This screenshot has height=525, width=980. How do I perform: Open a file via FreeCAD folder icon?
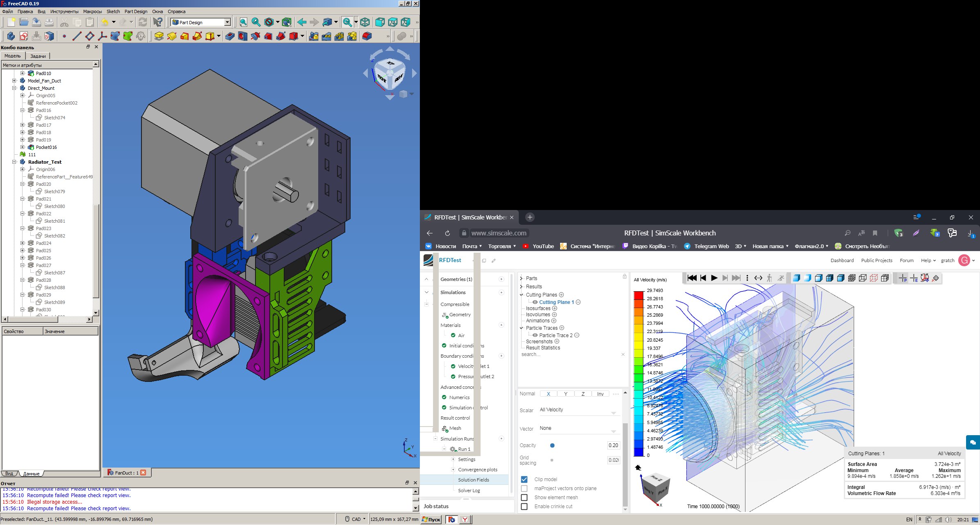tap(24, 22)
